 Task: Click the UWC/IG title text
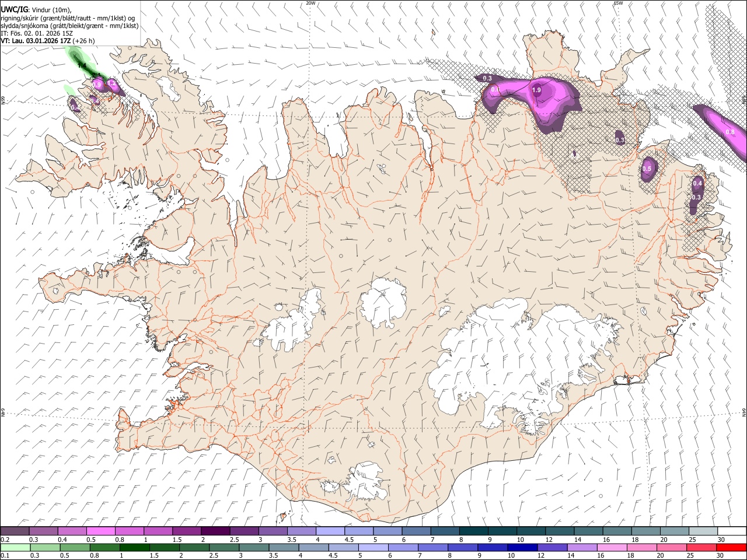[x=15, y=9]
